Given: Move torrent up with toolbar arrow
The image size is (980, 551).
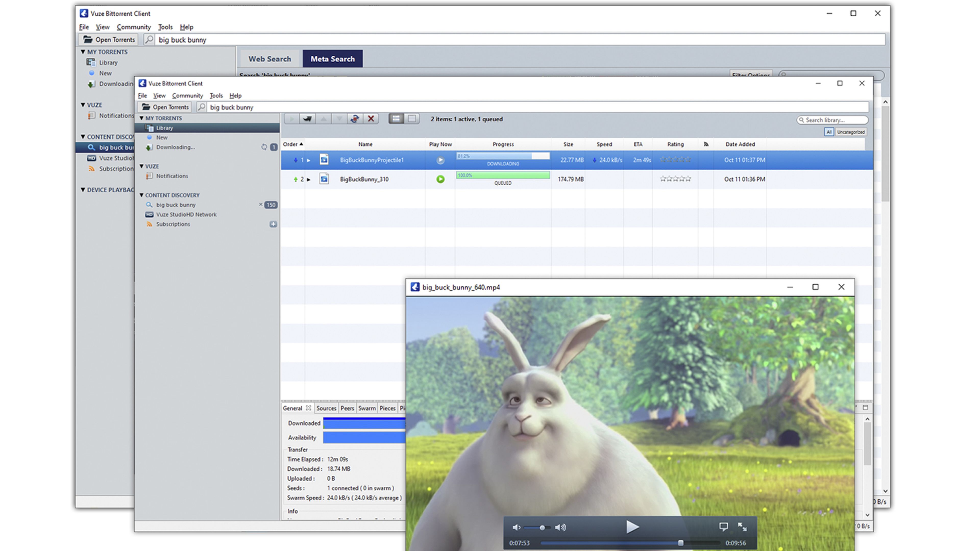Looking at the screenshot, I should click(x=323, y=119).
